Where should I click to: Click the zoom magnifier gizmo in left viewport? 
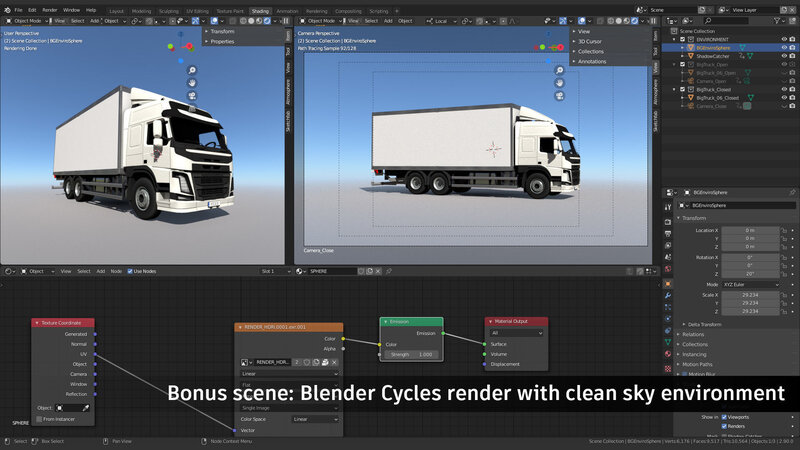pyautogui.click(x=192, y=70)
